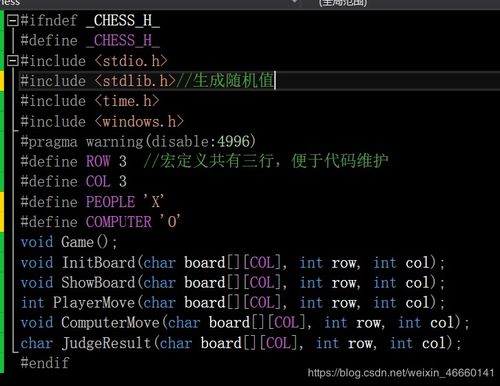Click the windows.h include text
Screen dimensions: 500x386
tap(139, 122)
